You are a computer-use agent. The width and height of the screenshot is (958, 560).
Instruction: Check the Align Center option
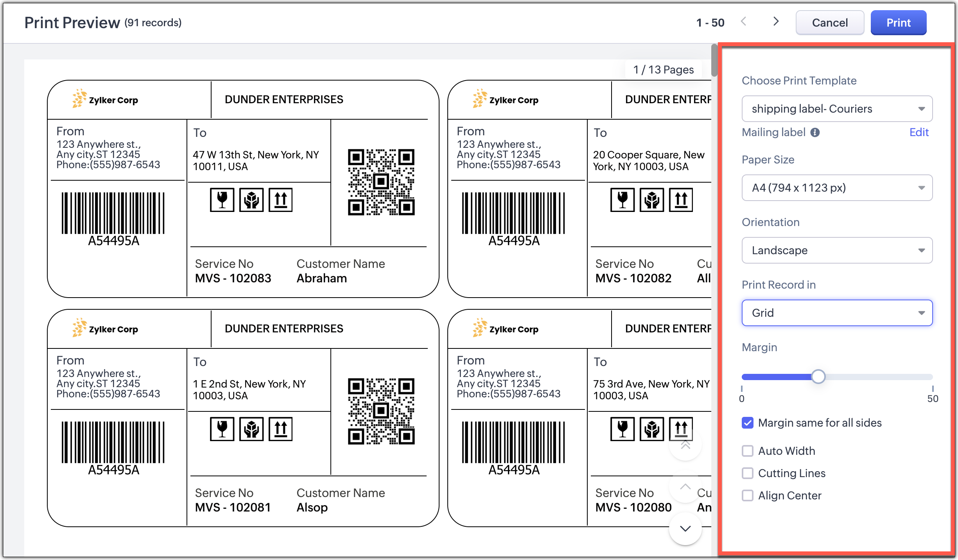[748, 495]
